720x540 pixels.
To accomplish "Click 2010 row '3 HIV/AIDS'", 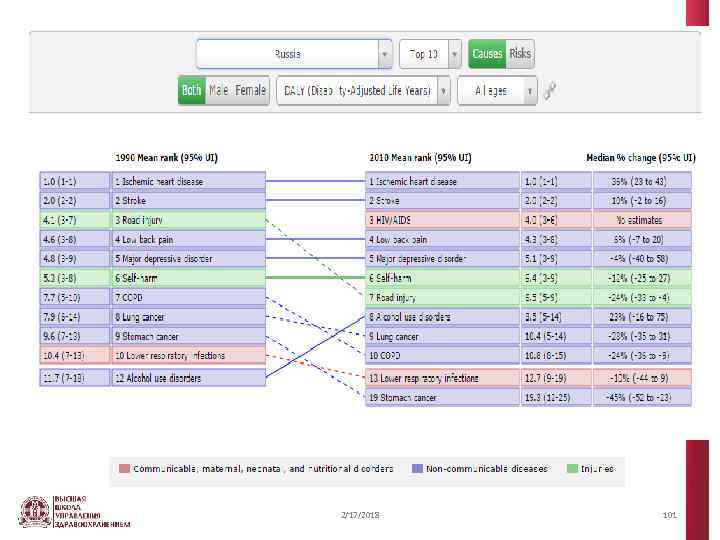I will [x=443, y=220].
